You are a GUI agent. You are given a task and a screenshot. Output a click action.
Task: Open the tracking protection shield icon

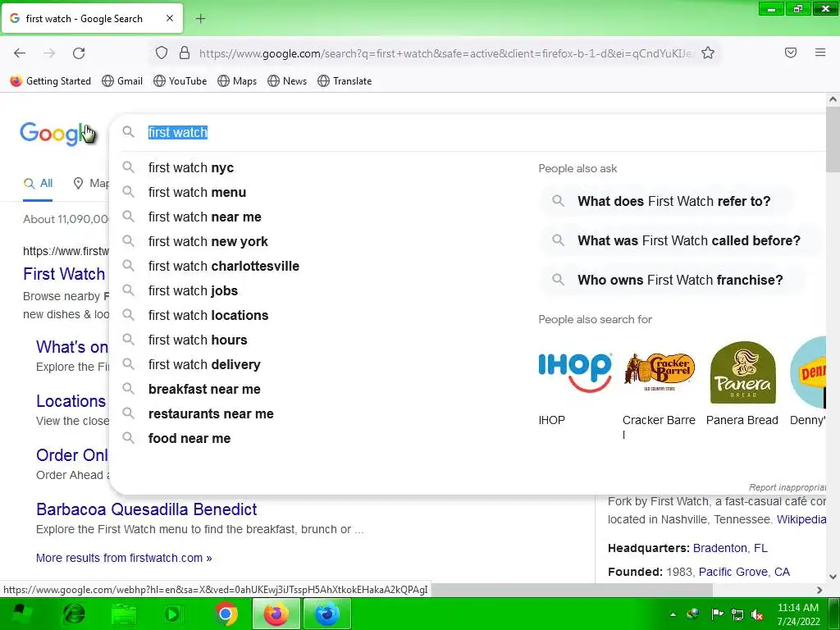point(162,53)
